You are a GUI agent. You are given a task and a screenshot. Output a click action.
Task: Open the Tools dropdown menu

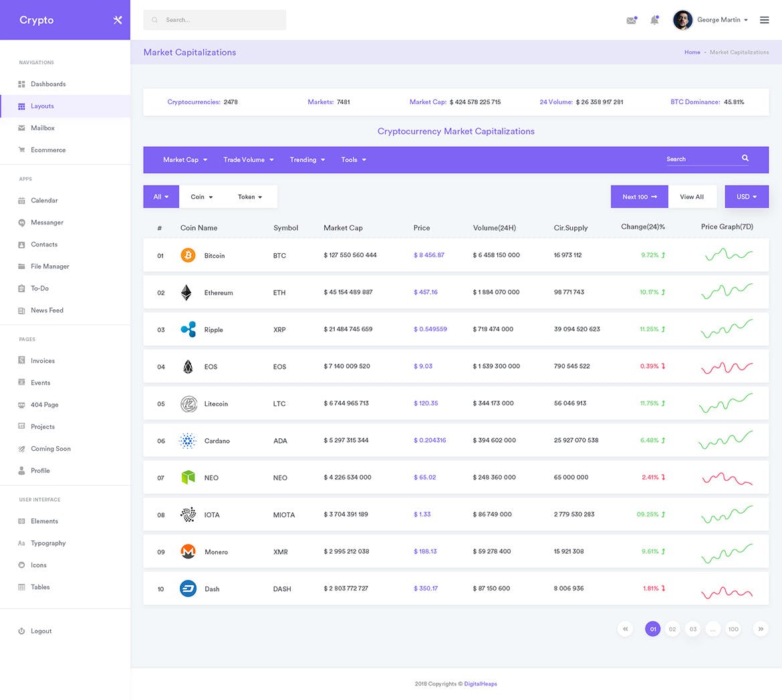point(353,160)
